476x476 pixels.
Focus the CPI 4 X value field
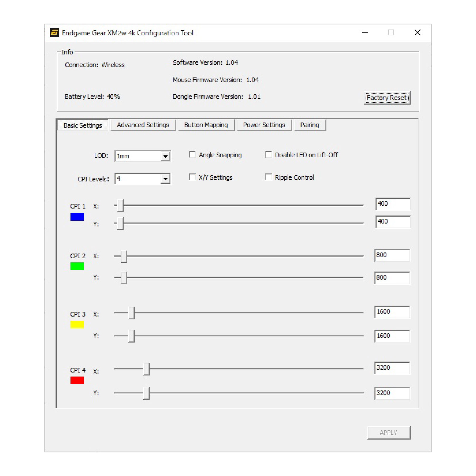392,368
